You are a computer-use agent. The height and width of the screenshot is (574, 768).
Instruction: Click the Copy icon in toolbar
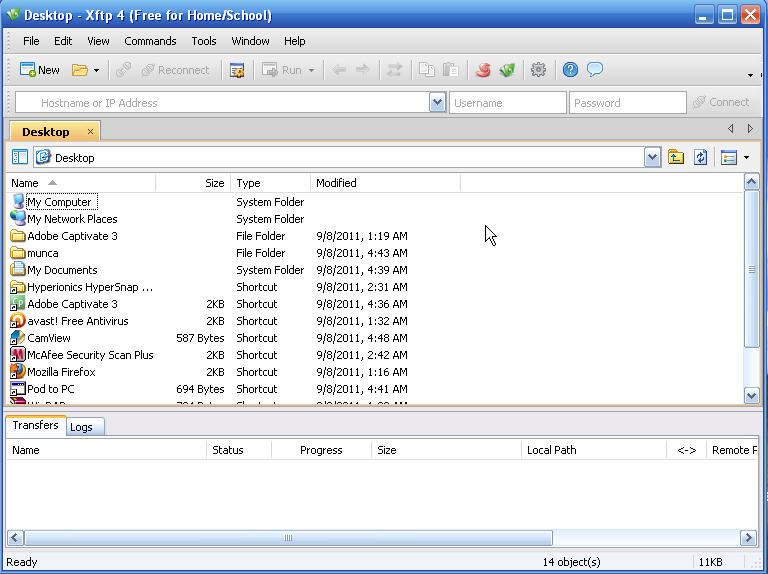[427, 70]
